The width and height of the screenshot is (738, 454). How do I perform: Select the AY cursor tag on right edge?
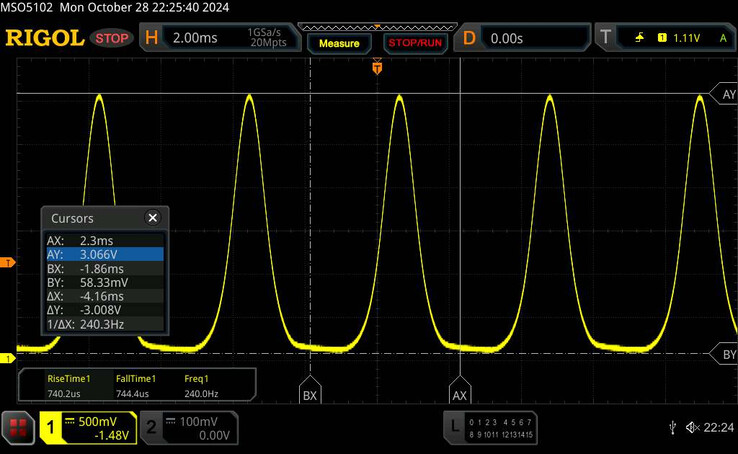point(727,94)
